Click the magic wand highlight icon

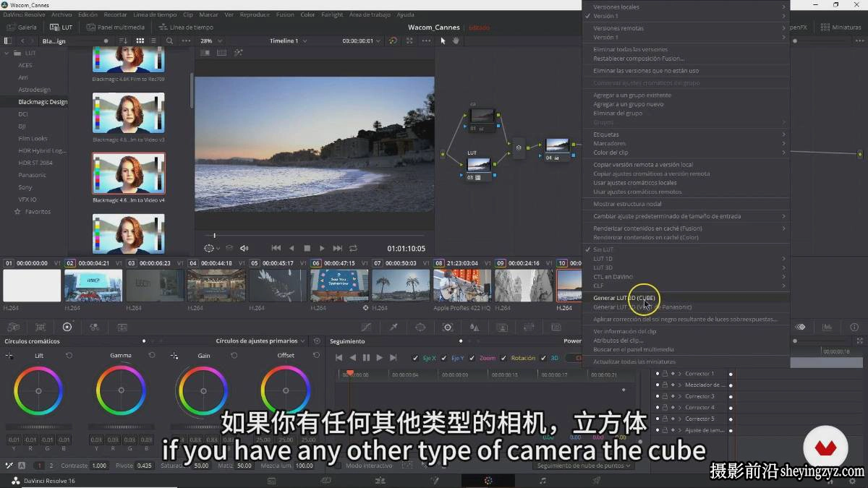point(239,53)
